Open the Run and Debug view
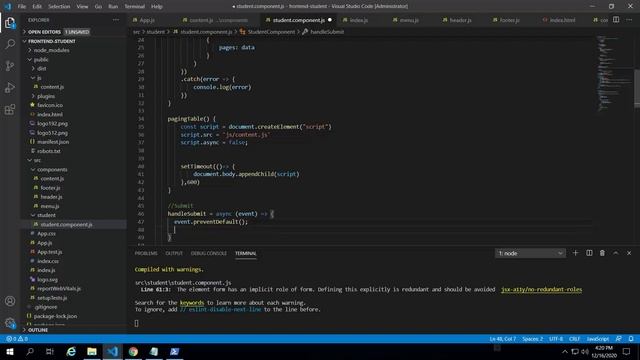This screenshot has width=640, height=360. (10, 87)
